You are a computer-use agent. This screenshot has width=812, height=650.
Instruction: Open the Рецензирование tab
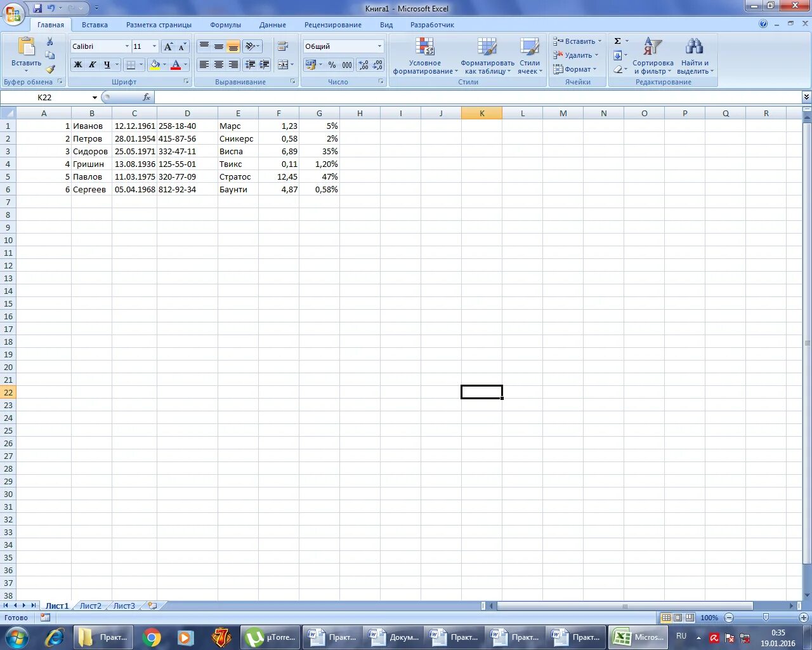(x=333, y=25)
